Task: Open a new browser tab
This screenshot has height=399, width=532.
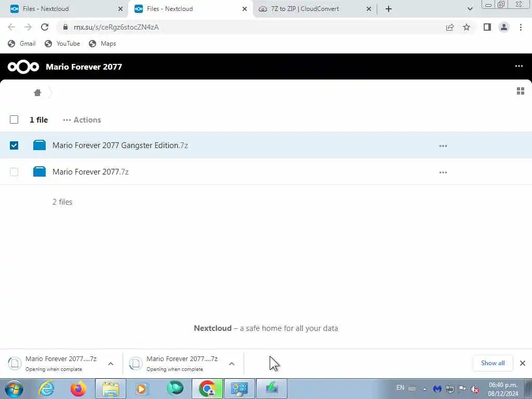Action: (389, 9)
